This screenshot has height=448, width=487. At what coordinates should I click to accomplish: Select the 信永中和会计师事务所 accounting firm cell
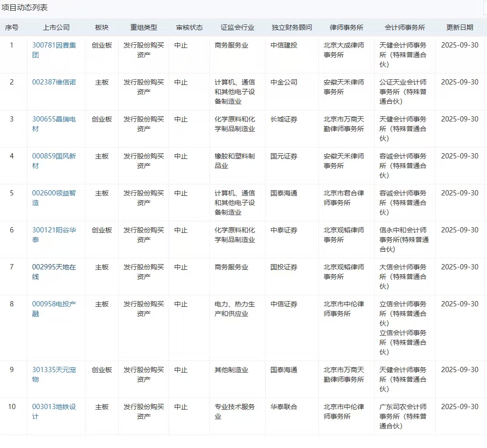[x=404, y=240]
